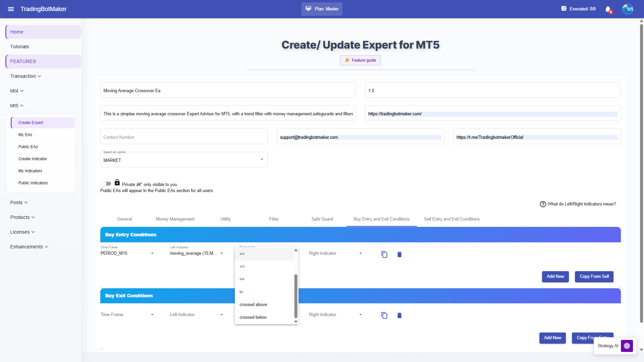Viewport: 644px width, 362px height.
Task: Open the Strategy AI chip icon
Action: pos(627,346)
